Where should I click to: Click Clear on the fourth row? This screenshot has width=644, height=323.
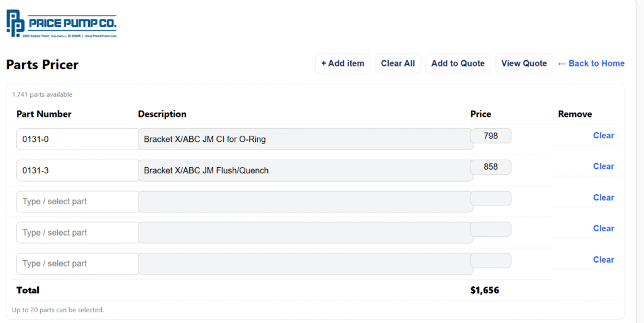603,229
